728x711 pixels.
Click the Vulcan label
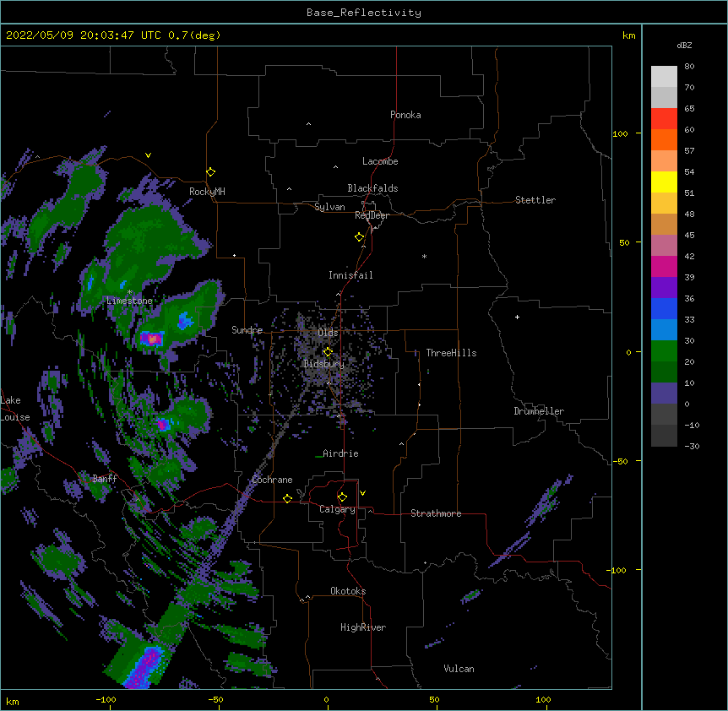459,669
